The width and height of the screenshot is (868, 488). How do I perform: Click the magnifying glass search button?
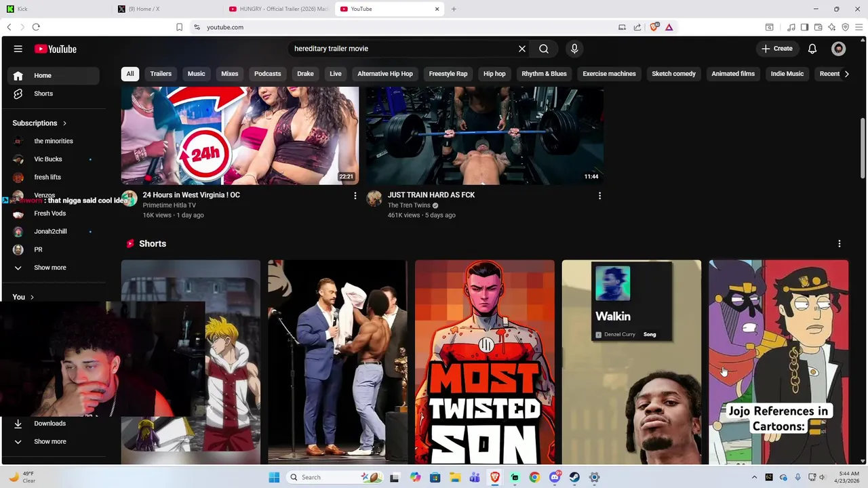pyautogui.click(x=544, y=49)
